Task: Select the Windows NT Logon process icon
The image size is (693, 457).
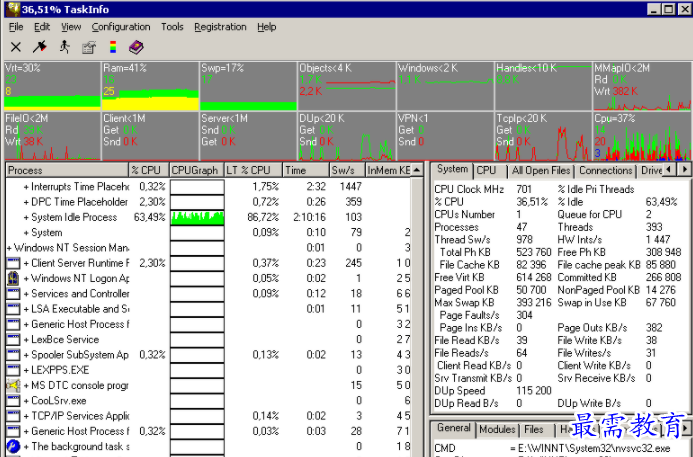Action: pyautogui.click(x=13, y=278)
